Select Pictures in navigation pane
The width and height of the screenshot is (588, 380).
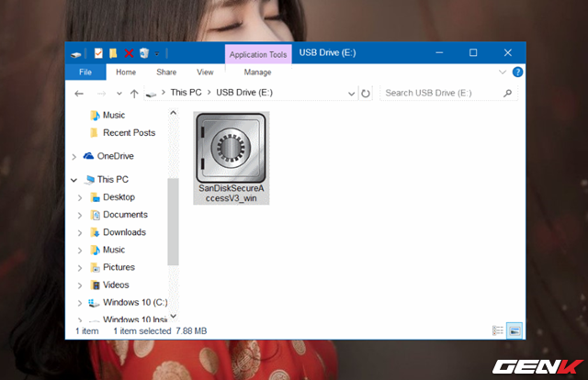coord(119,267)
